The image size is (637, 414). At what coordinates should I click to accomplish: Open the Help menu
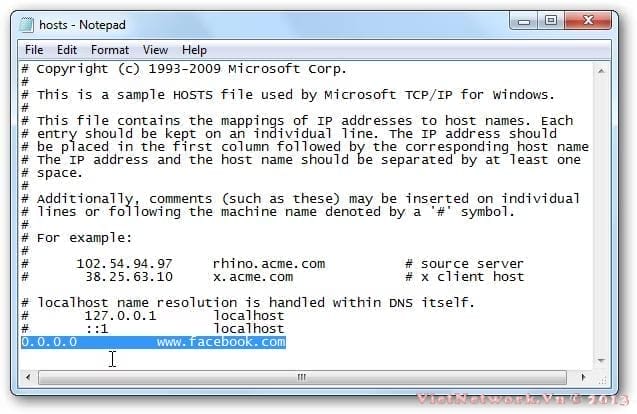tap(194, 50)
